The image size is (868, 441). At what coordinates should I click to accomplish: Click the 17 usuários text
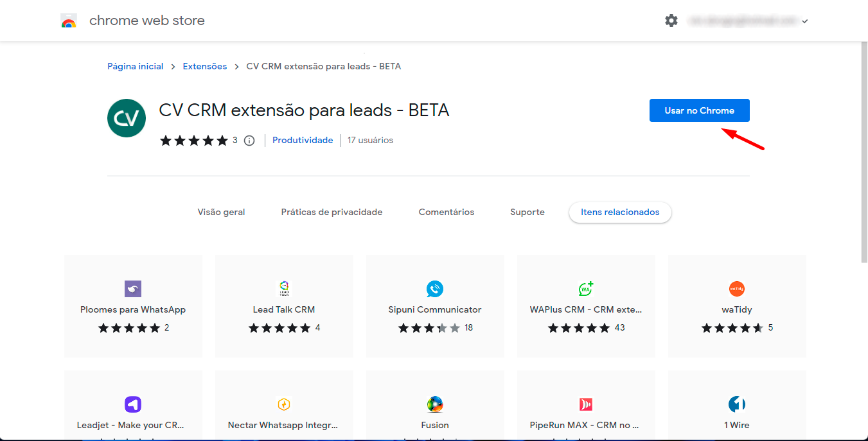coord(371,140)
